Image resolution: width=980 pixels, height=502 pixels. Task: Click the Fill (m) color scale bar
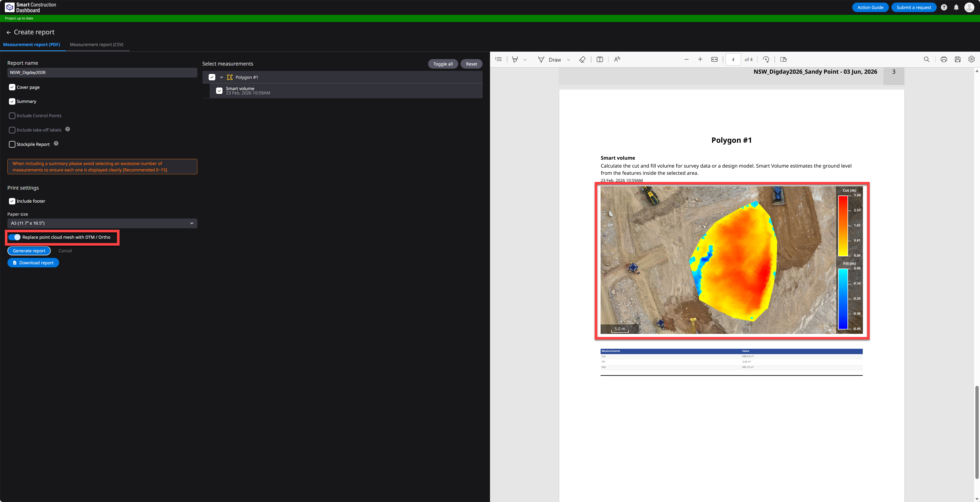click(x=843, y=299)
